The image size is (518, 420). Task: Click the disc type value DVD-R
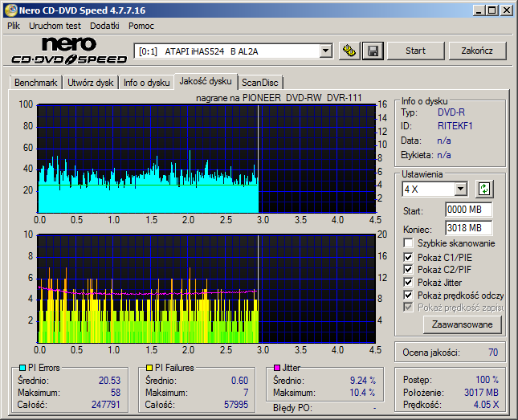(x=451, y=112)
